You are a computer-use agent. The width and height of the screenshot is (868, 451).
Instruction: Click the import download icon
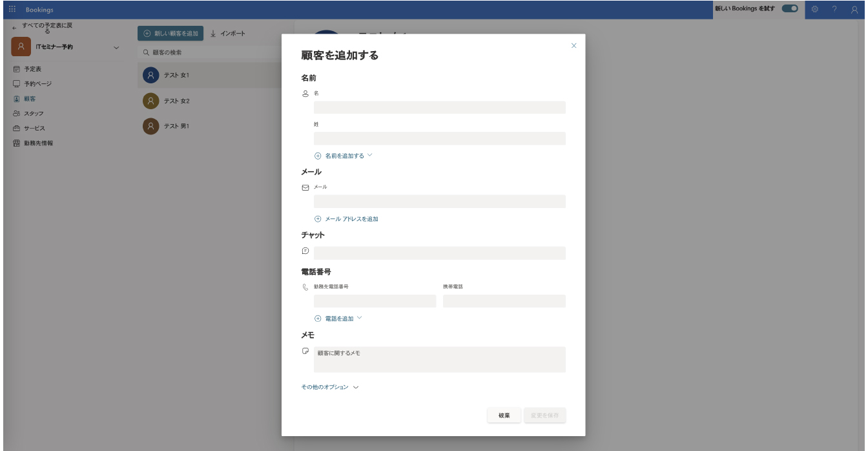pos(213,34)
